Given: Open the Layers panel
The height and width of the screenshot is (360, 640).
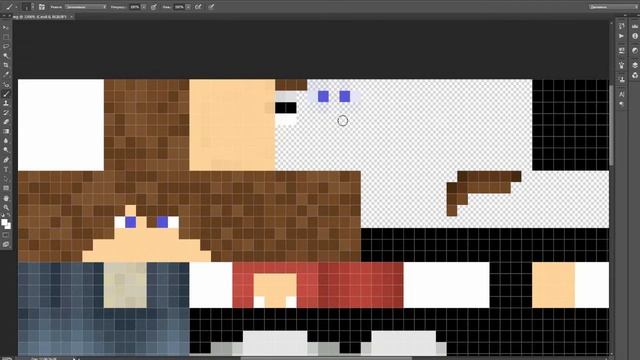Looking at the screenshot, I should pyautogui.click(x=635, y=65).
